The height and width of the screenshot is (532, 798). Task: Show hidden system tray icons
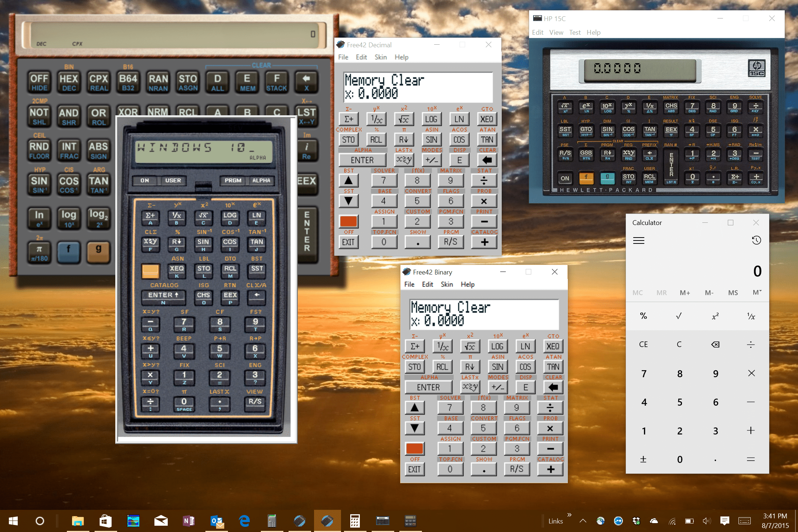pos(583,521)
